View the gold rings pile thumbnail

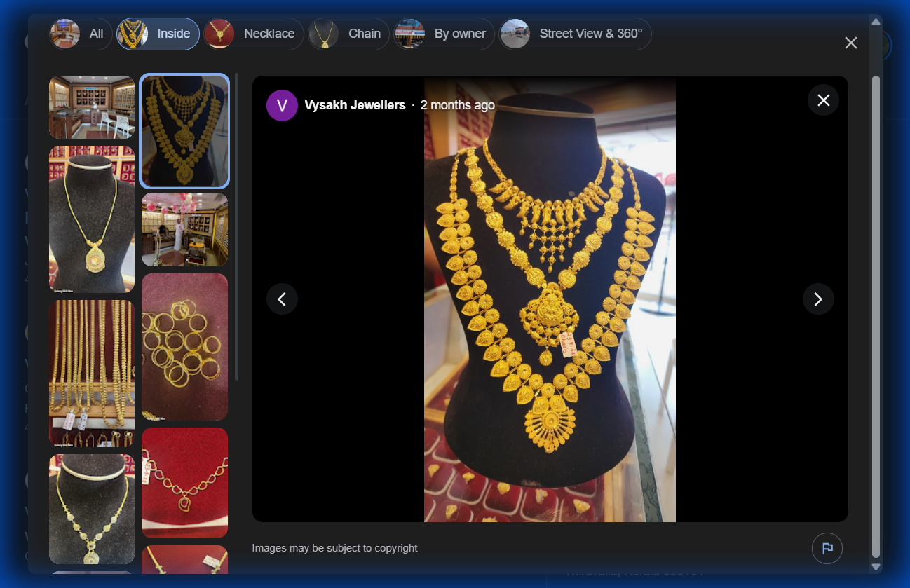[x=184, y=346]
